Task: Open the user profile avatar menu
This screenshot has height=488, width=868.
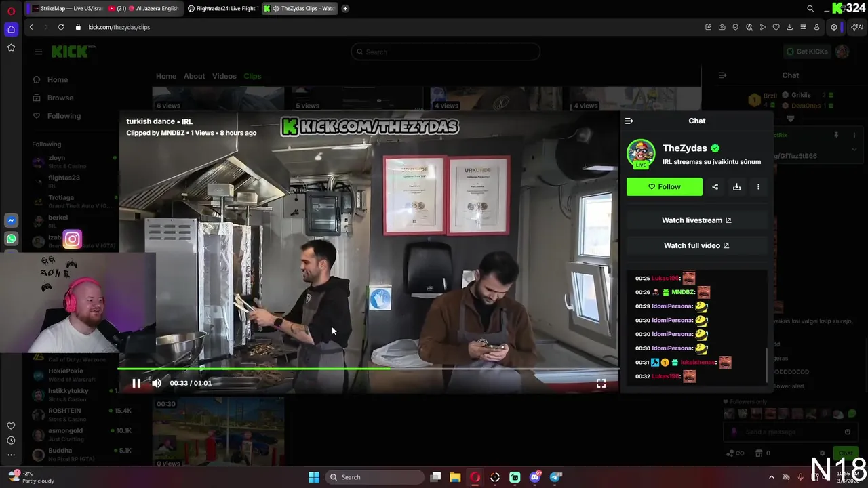Action: [843, 52]
